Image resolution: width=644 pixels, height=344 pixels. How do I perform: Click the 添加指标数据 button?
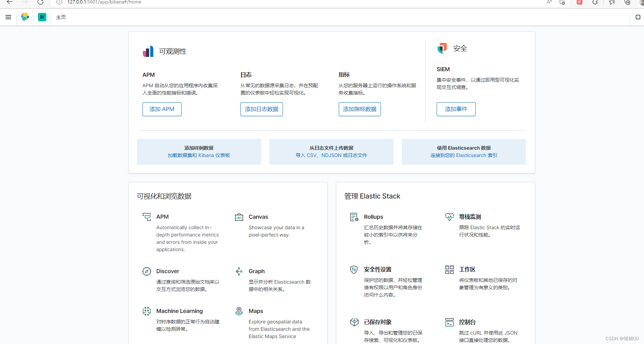[360, 109]
